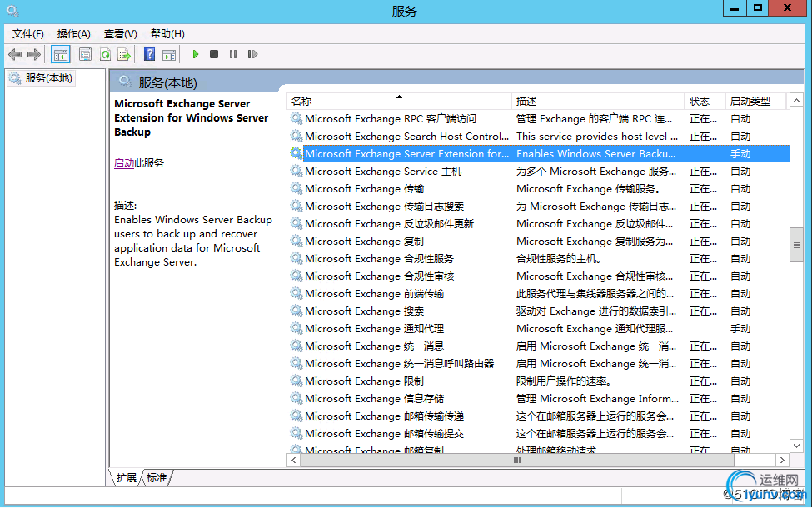Screen dimensions: 812x508
Task: Select Microsoft Exchange 信息存储 service
Action: 538,399
